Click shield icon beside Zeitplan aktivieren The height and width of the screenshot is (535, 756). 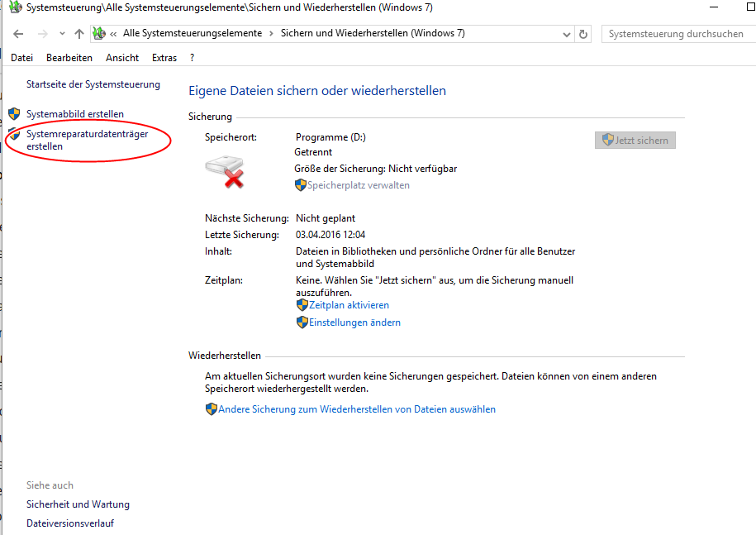[302, 305]
